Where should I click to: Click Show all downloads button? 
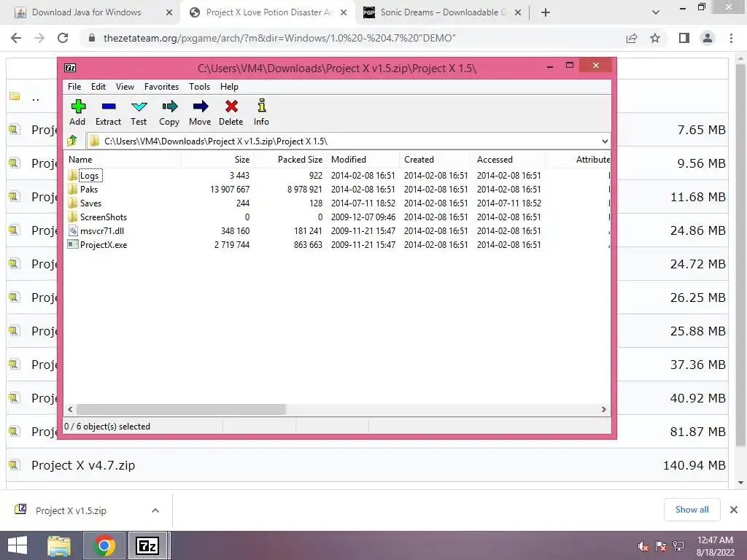[692, 510]
